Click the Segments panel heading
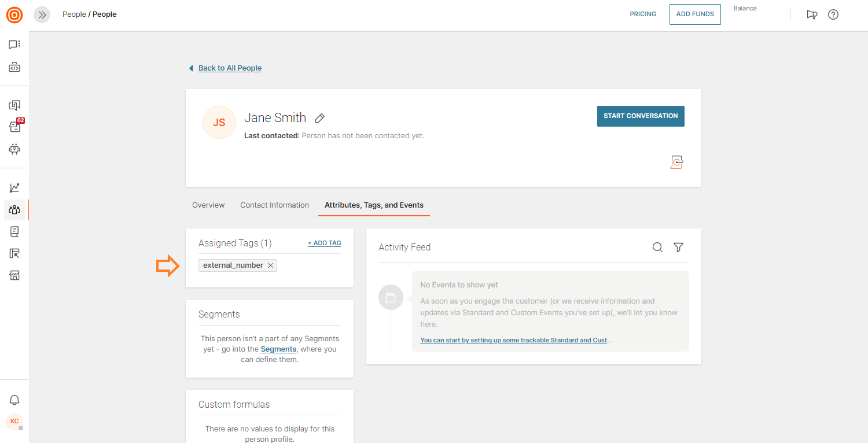This screenshot has height=443, width=868. coord(219,315)
